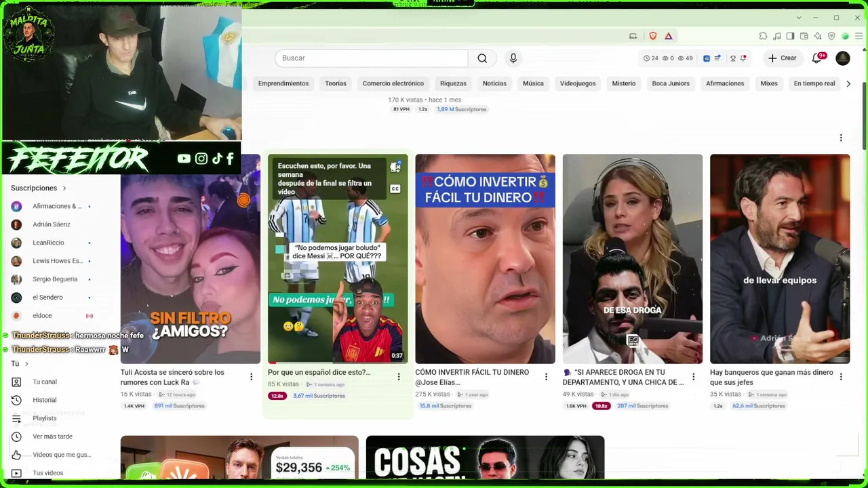Click the Tus videos icon

tap(16, 473)
